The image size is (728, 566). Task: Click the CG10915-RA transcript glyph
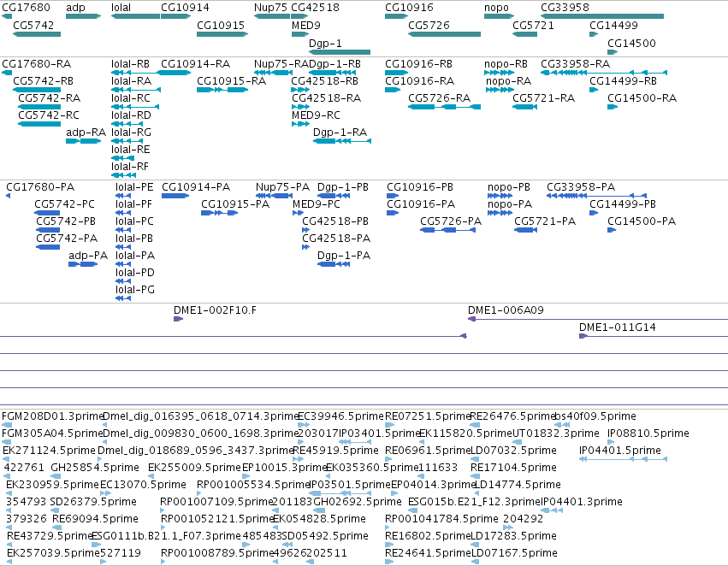point(222,90)
